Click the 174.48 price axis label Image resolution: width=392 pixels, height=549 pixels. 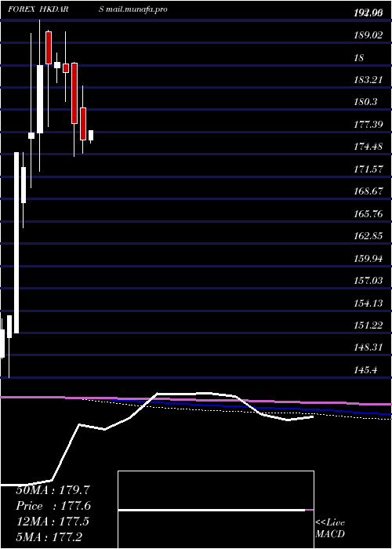[369, 147]
